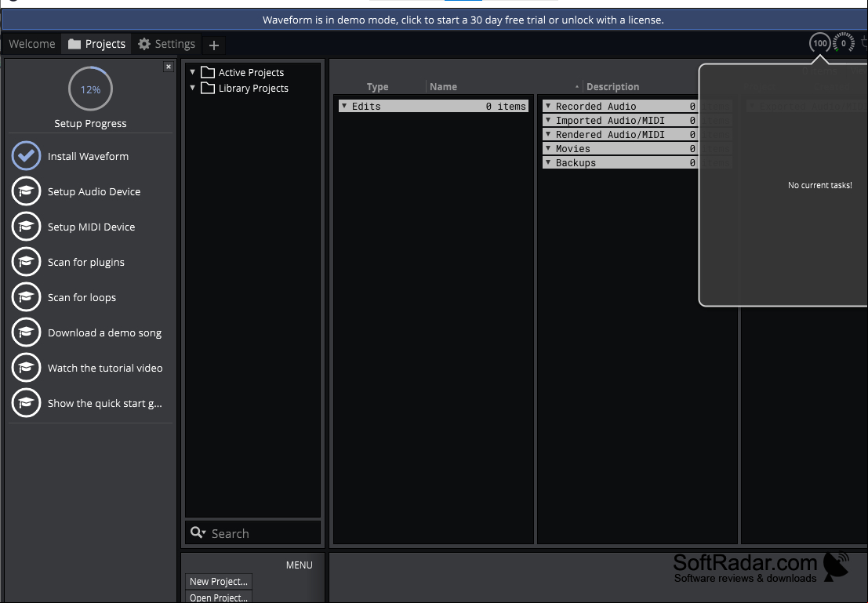Collapse the Edits section arrow
The width and height of the screenshot is (868, 603).
click(x=343, y=106)
